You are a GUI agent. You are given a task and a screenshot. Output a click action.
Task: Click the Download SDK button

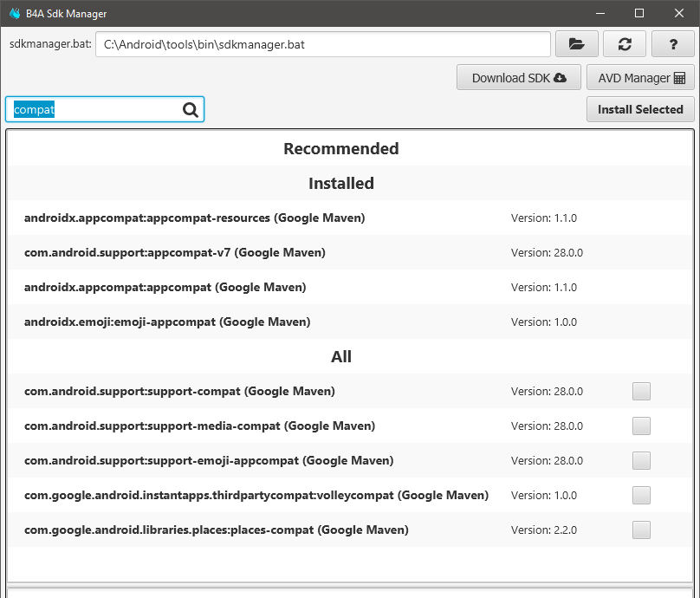click(518, 78)
